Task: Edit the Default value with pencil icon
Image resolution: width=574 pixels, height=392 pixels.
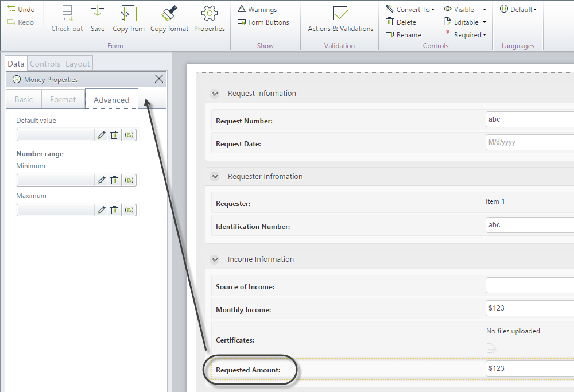Action: pos(102,135)
